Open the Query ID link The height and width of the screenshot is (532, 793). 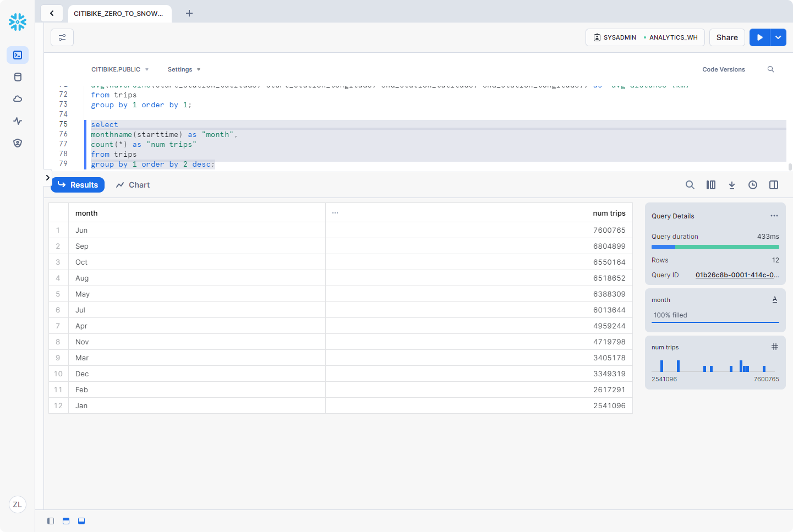click(x=737, y=275)
